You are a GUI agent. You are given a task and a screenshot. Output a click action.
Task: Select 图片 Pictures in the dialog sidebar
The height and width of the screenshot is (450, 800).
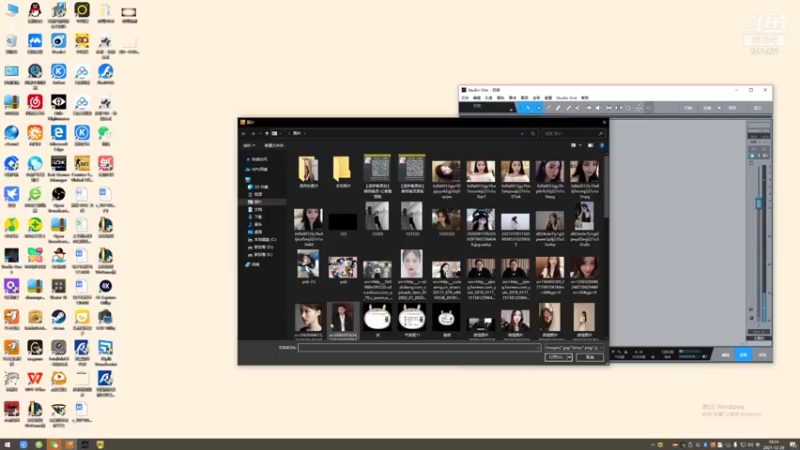[x=258, y=202]
